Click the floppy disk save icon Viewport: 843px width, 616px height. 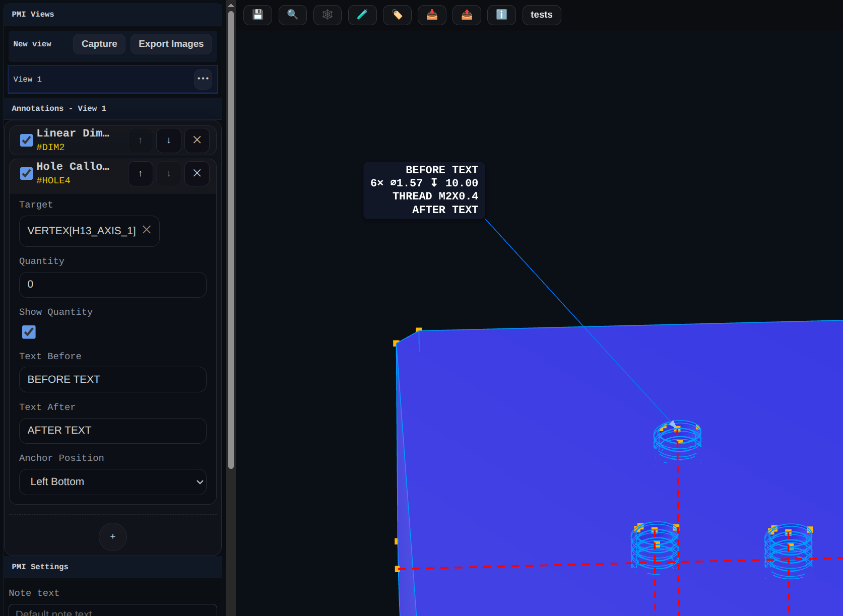[x=257, y=15]
